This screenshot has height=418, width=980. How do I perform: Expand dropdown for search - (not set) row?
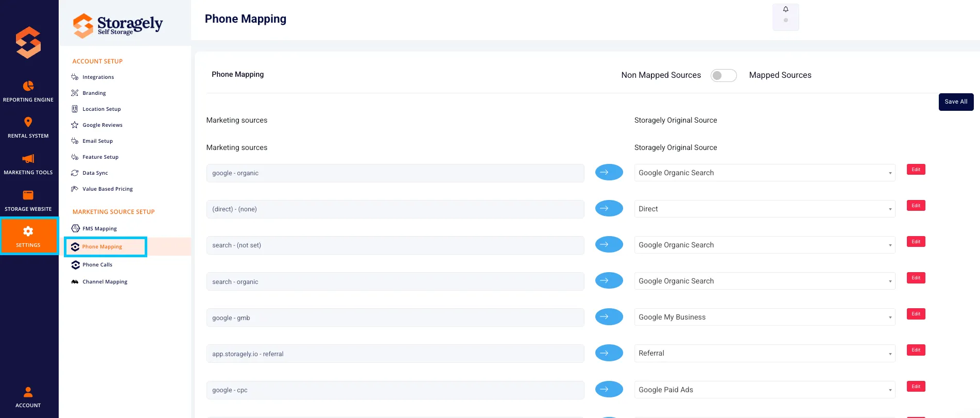pos(765,245)
